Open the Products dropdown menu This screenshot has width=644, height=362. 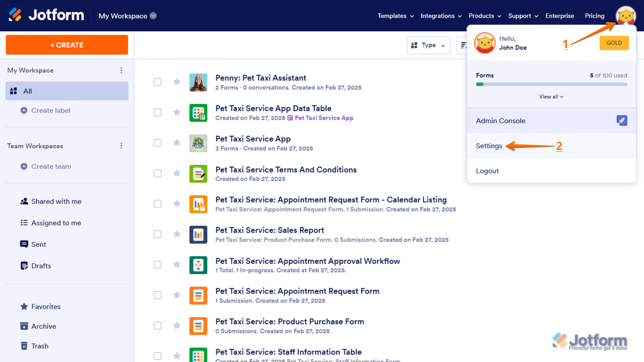(x=485, y=16)
